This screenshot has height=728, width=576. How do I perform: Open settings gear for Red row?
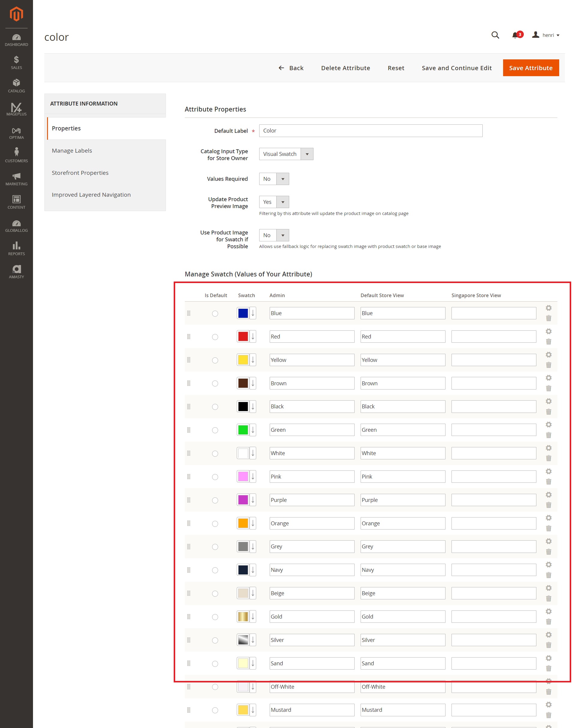(548, 331)
